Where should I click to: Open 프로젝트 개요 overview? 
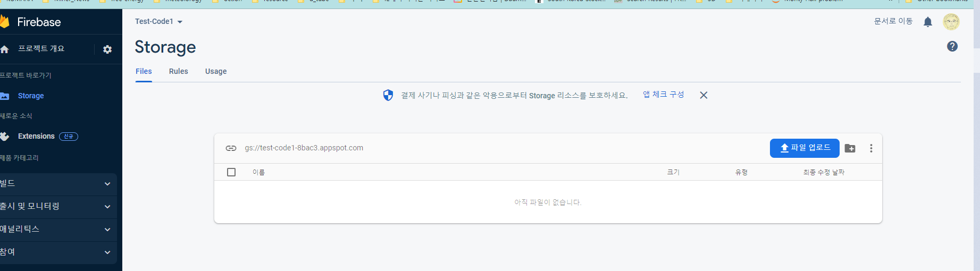pyautogui.click(x=41, y=49)
